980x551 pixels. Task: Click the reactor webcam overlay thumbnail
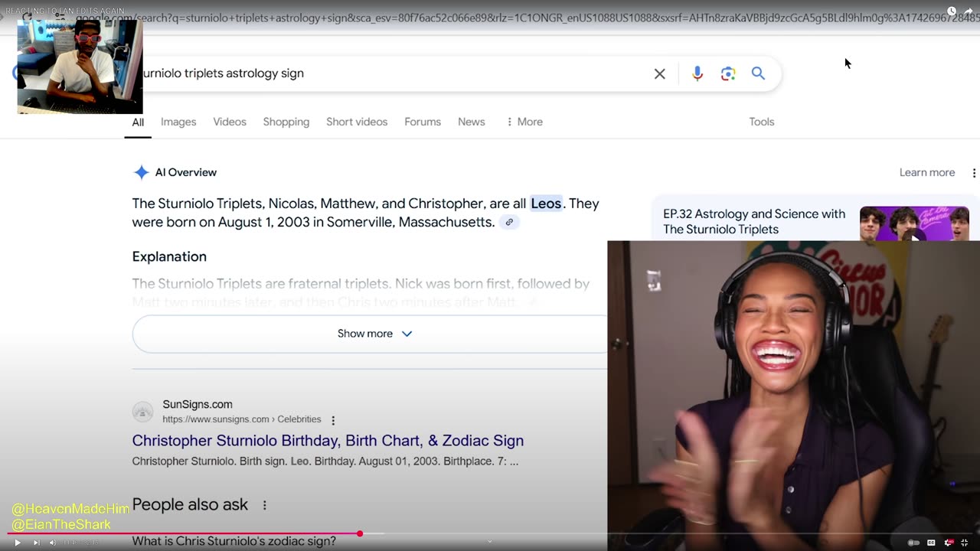(x=80, y=67)
